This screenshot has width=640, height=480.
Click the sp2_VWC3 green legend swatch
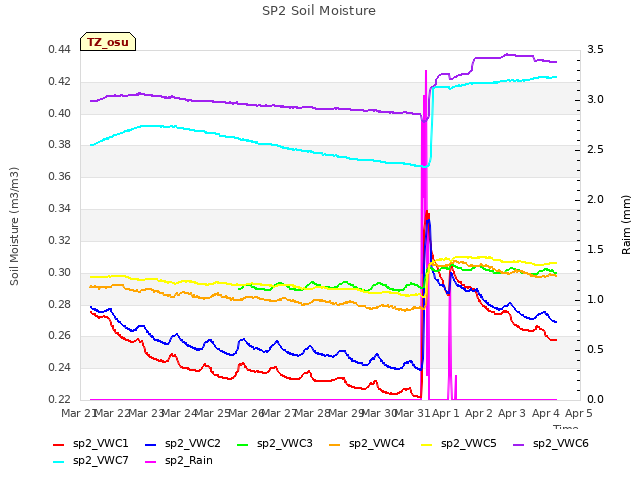(243, 444)
